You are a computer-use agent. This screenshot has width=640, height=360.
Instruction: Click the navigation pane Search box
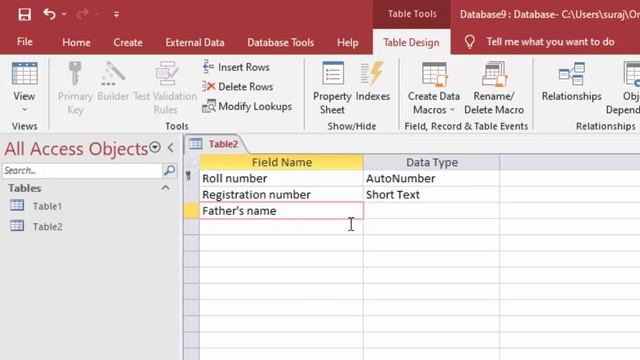[x=82, y=170]
